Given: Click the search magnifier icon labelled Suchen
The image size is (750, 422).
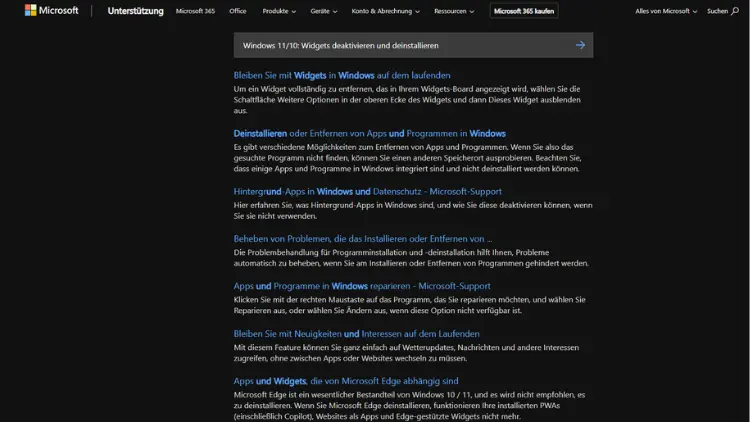Looking at the screenshot, I should coord(735,11).
